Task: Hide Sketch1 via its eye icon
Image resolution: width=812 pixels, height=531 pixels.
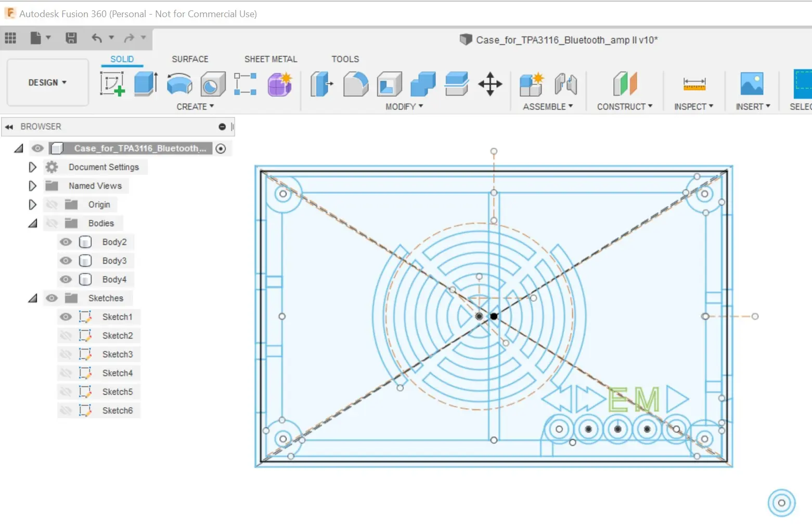Action: click(66, 317)
